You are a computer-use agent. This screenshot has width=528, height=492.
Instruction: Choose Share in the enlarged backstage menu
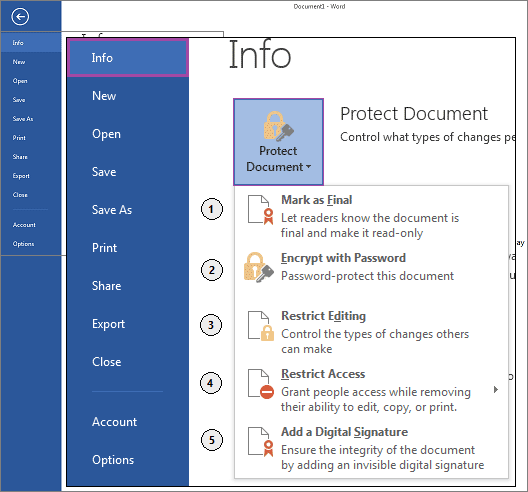pyautogui.click(x=106, y=286)
